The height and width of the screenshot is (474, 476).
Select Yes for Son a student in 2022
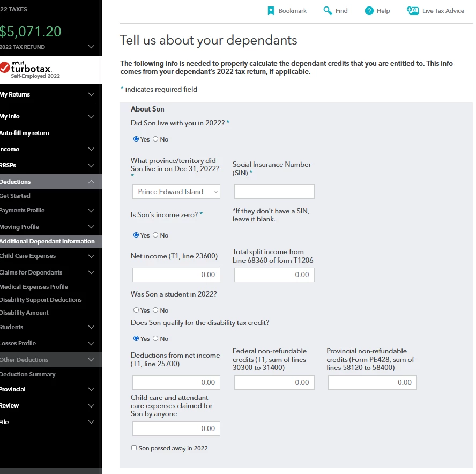[x=136, y=310]
